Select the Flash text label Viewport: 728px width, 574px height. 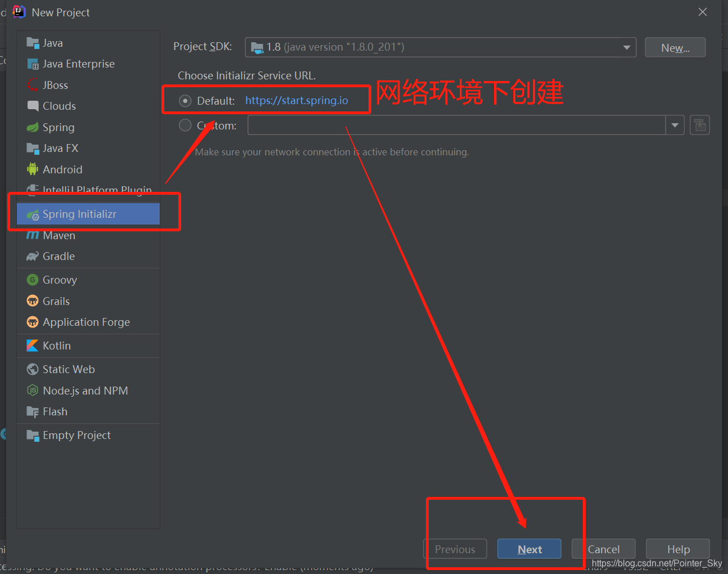pos(55,412)
